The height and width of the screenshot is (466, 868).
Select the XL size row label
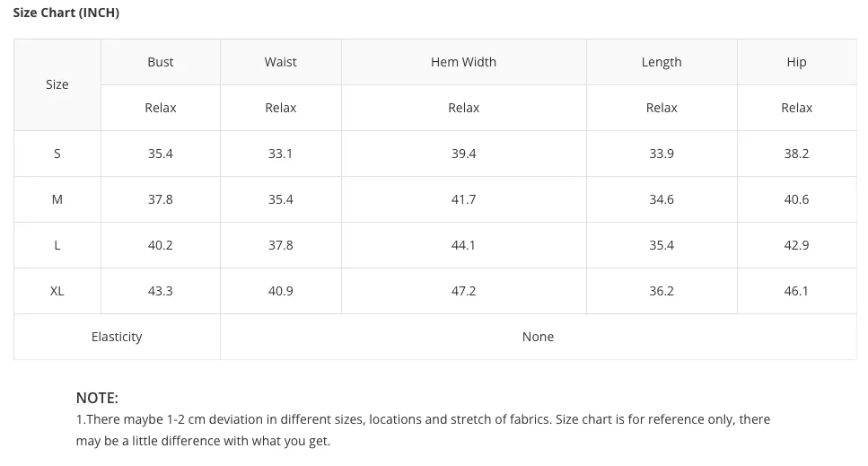tap(57, 291)
